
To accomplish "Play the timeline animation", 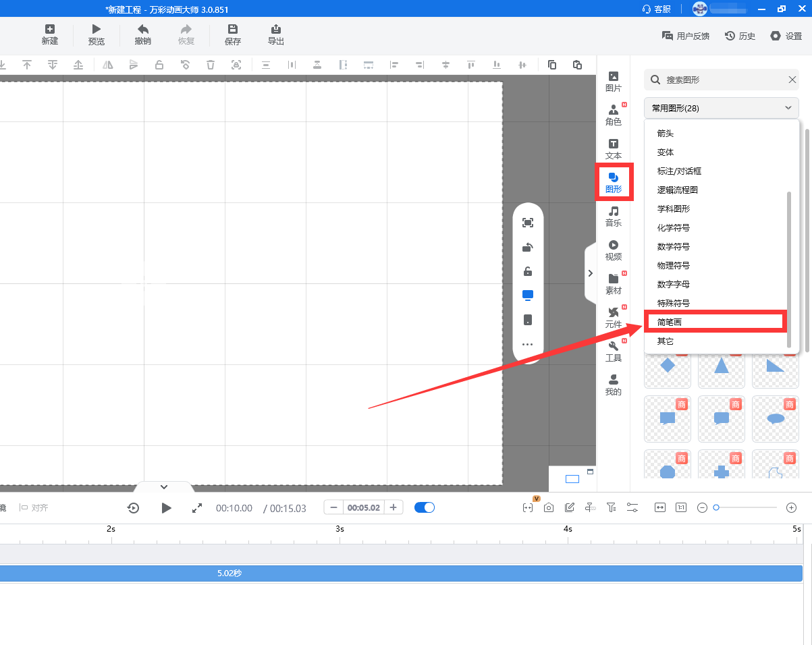I will 166,508.
